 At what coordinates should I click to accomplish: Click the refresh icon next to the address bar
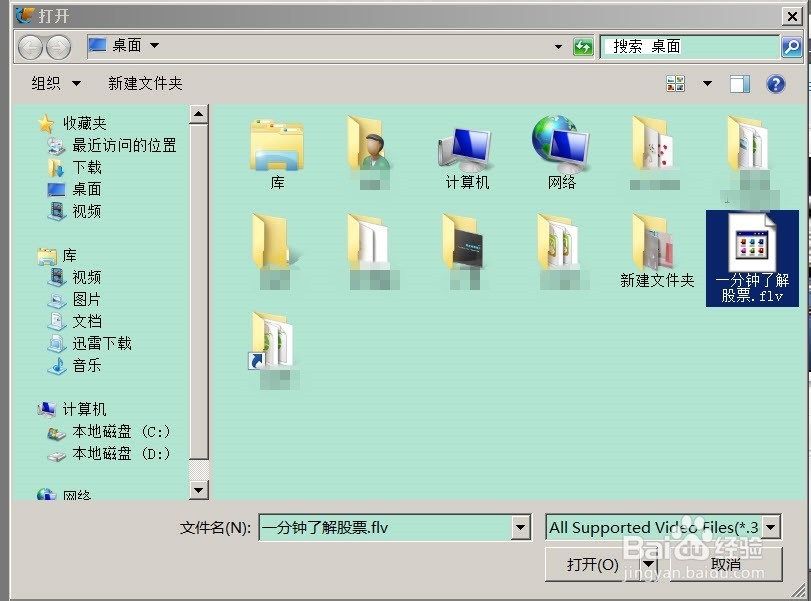(583, 46)
